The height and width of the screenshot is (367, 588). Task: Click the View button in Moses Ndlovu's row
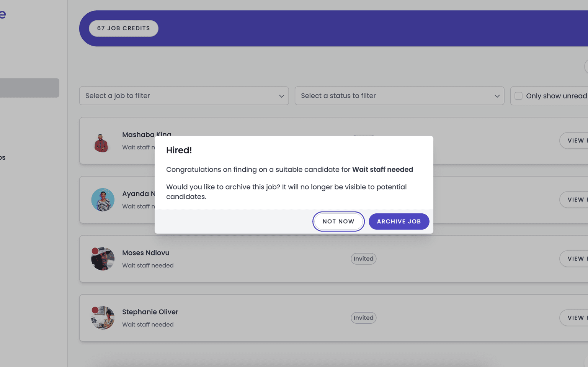coord(574,259)
